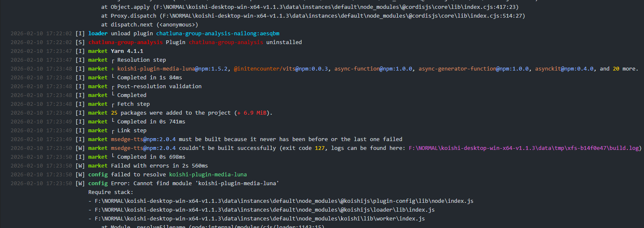Click the 'Post-resolution validation' log line
Image resolution: width=644 pixels, height=228 pixels.
159,86
